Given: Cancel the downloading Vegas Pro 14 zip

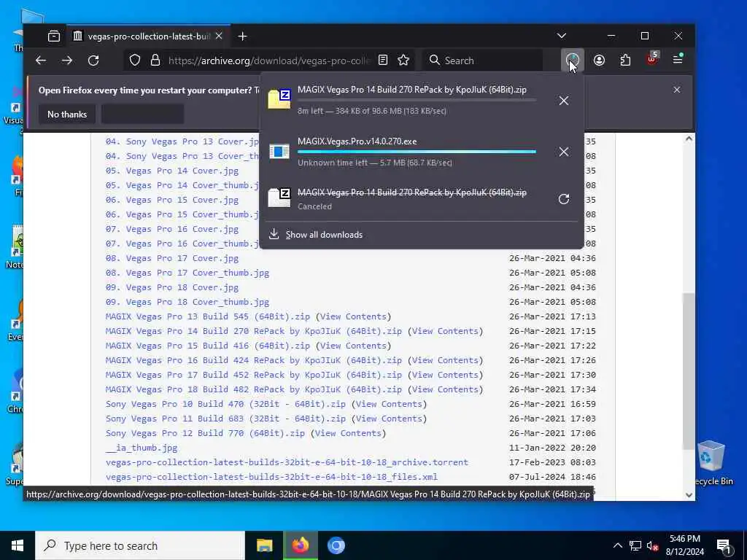Looking at the screenshot, I should [564, 101].
